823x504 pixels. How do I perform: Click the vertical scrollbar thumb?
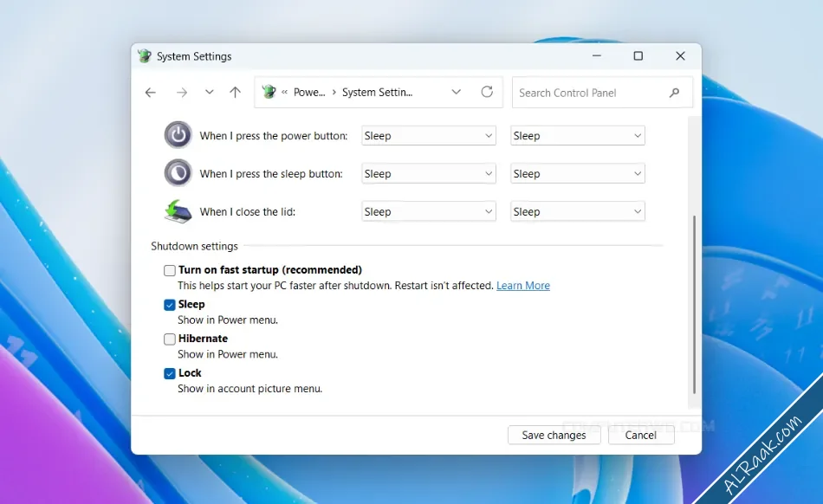click(694, 304)
